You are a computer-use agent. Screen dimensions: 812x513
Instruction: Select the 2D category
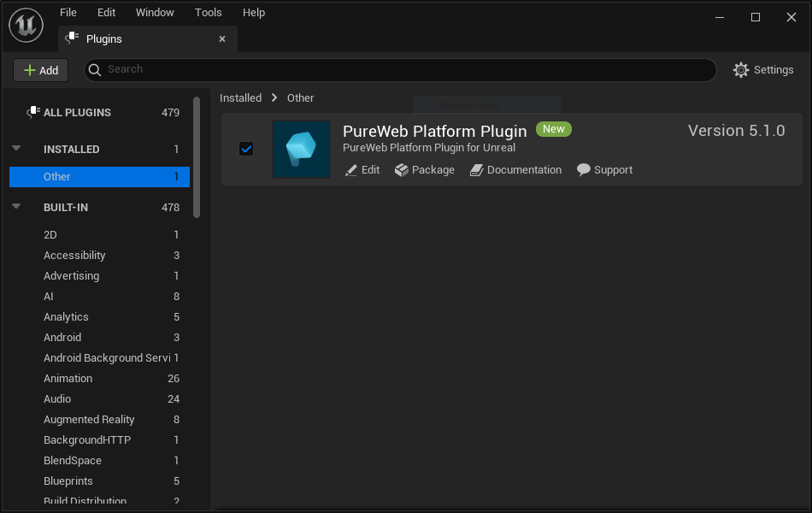point(99,235)
